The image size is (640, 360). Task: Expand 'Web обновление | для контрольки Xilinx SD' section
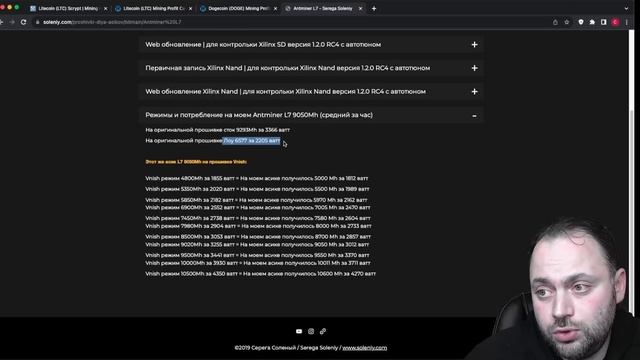pyautogui.click(x=311, y=44)
